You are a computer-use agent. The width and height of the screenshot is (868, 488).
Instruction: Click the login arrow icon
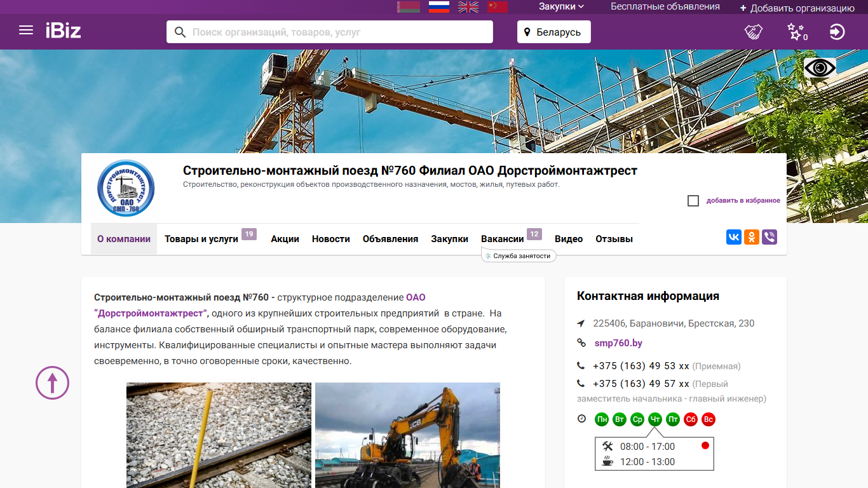tap(837, 32)
